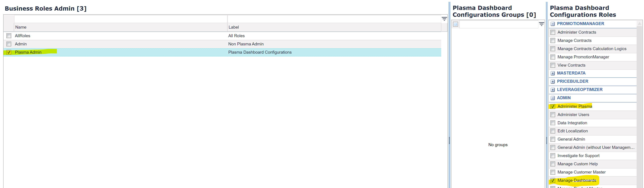Viewport: 644px width, 188px height.
Task: Uncheck Administer Plasma role
Action: point(553,106)
